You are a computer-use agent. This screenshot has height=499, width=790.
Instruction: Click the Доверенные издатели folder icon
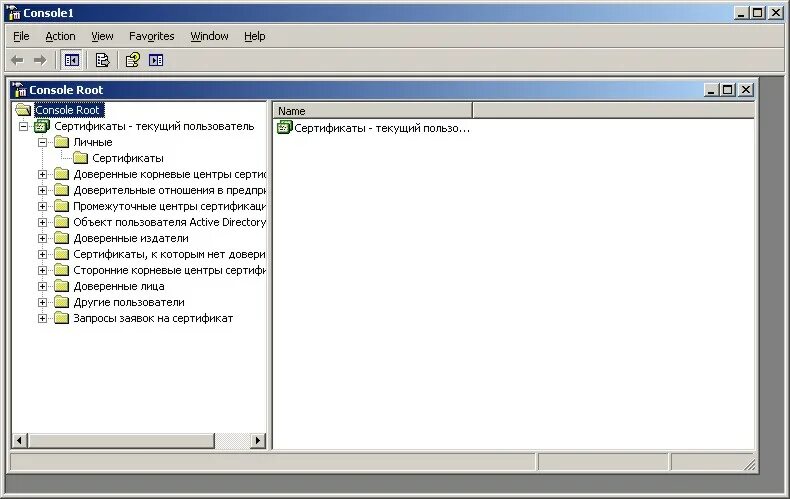point(61,238)
